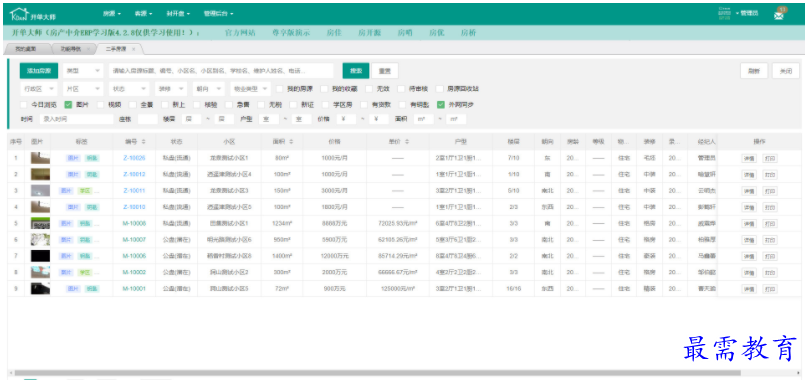Focus the listing keyword search field
Screen dimensions: 805x380
221,71
